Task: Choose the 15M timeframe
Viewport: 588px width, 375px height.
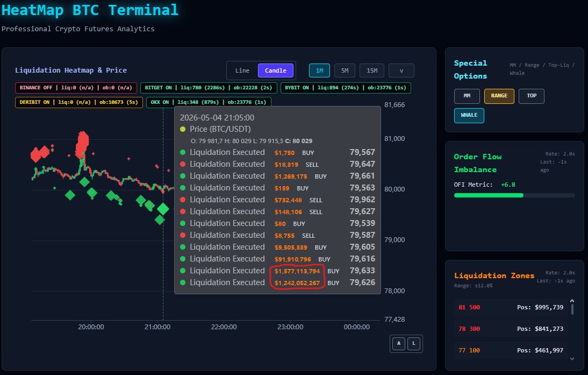Action: (372, 70)
